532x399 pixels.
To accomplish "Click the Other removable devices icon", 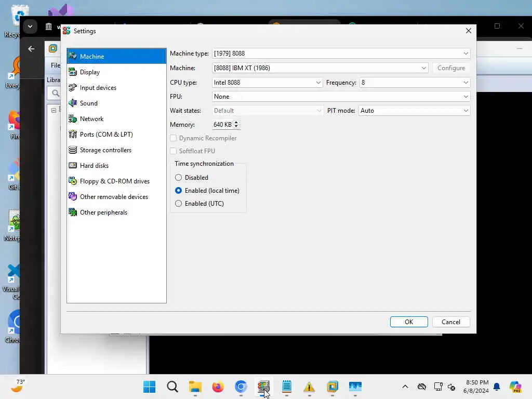I will [x=73, y=197].
